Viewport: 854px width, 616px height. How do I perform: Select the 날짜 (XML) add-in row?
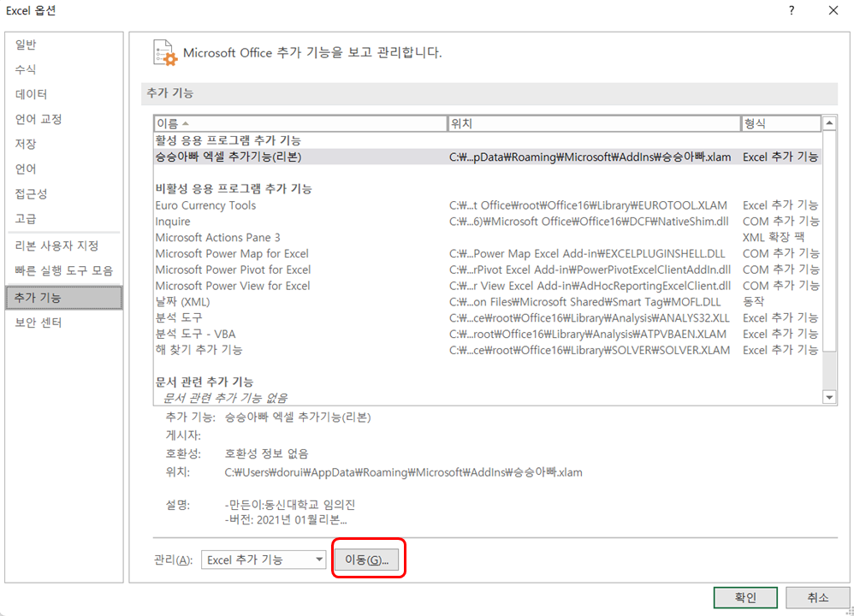pos(488,302)
